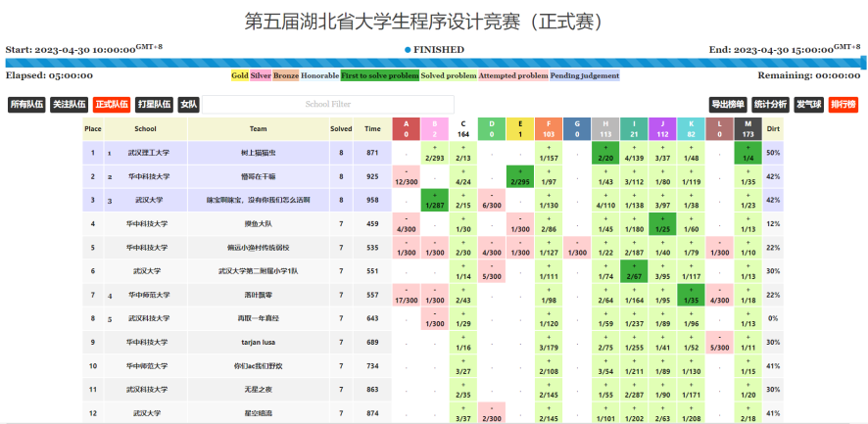Viewport: 868px width, 424px height.
Task: Select the 正式队伍 filter button
Action: tap(112, 104)
